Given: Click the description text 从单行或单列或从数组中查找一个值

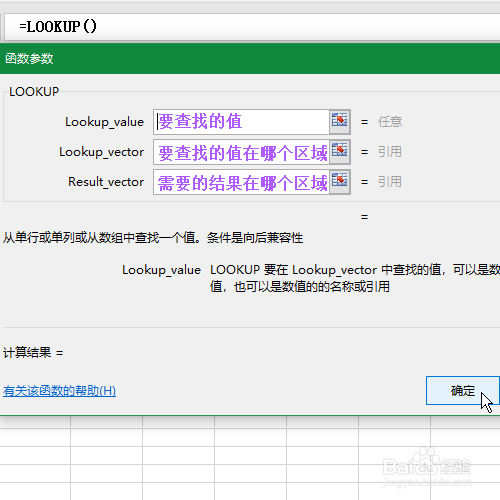Looking at the screenshot, I should coord(99,238).
